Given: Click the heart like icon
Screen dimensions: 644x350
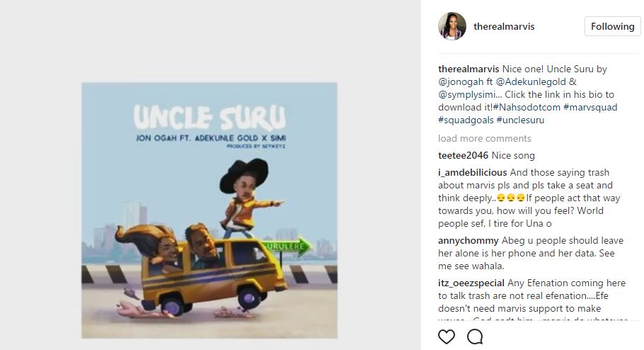Looking at the screenshot, I should (446, 337).
